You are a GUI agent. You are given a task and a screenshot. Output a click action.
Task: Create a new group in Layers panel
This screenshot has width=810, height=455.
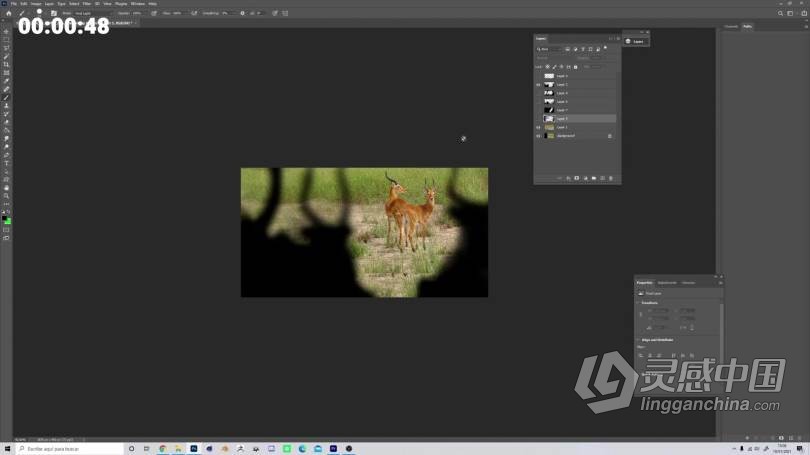594,178
